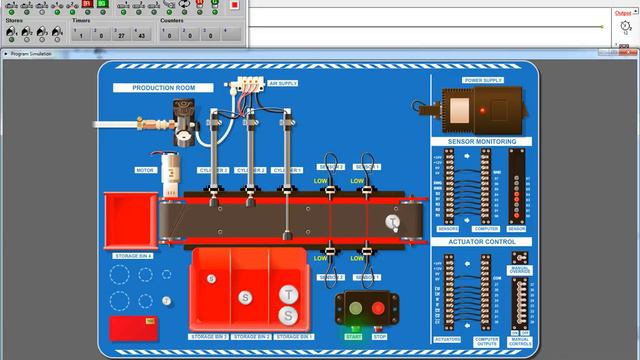Select Store 2 icon in Stores panel
The height and width of the screenshot is (360, 640).
pos(27,31)
